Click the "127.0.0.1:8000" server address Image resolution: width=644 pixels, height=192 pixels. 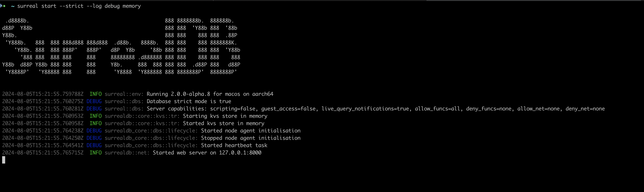point(240,153)
